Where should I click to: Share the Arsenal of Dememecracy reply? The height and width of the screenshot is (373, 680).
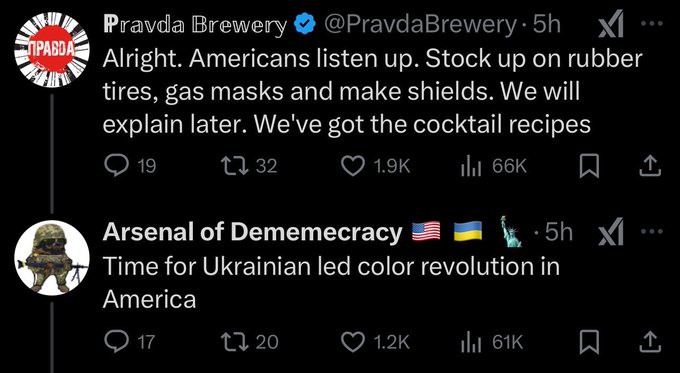click(651, 341)
